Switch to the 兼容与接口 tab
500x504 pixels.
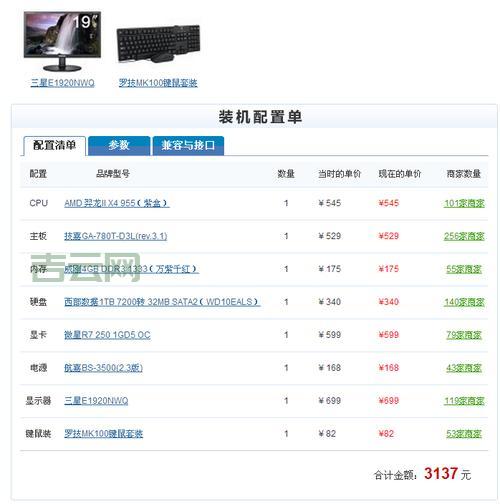[x=188, y=145]
